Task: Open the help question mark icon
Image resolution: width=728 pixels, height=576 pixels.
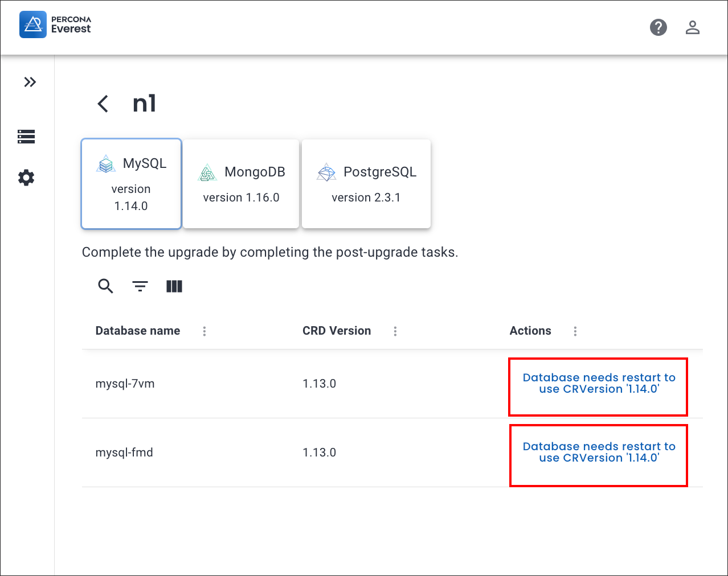Action: click(658, 27)
